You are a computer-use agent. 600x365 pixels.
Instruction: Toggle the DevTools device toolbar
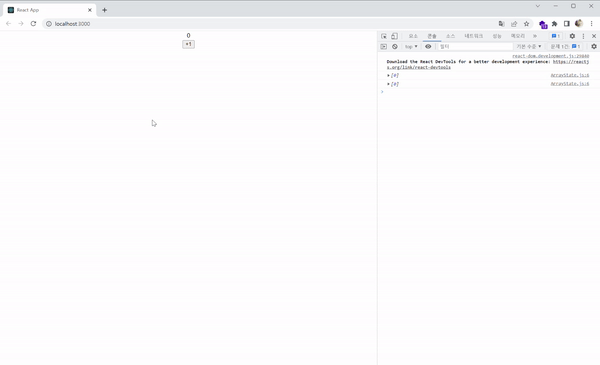click(x=395, y=36)
